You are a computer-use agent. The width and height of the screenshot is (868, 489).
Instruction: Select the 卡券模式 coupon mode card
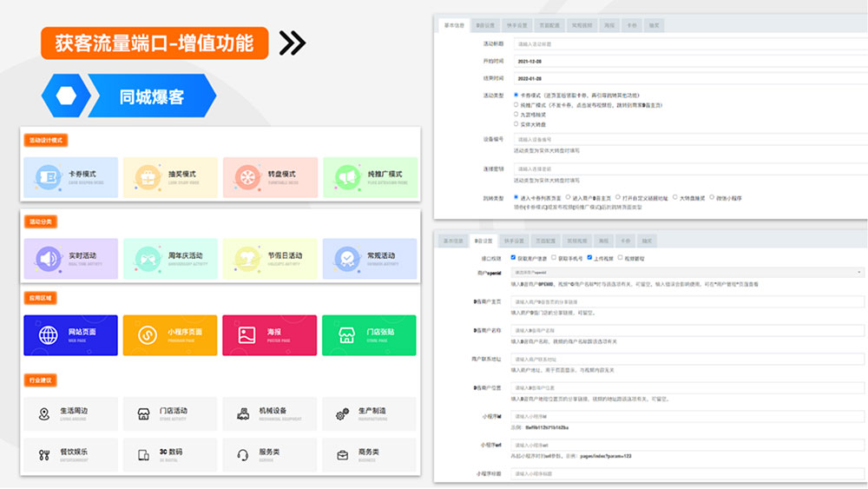[x=71, y=176]
